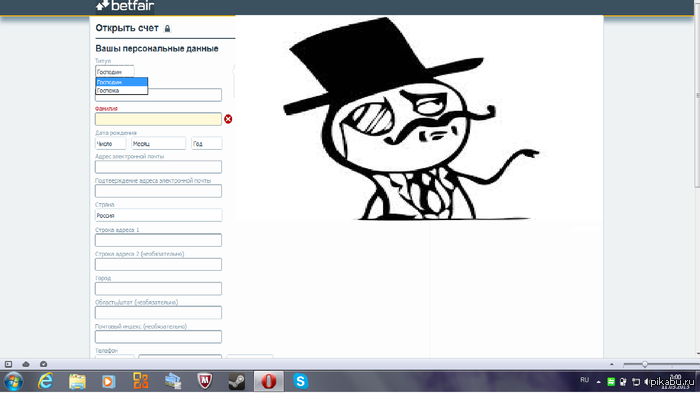The width and height of the screenshot is (700, 393).
Task: Click the Opera Link cloud icon
Action: click(26, 364)
